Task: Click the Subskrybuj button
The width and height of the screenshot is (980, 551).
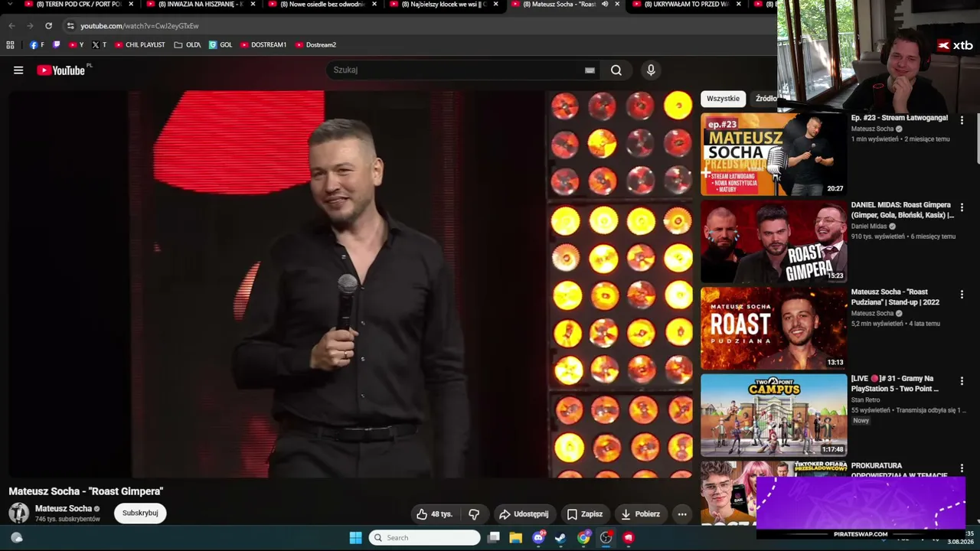Action: 140,513
